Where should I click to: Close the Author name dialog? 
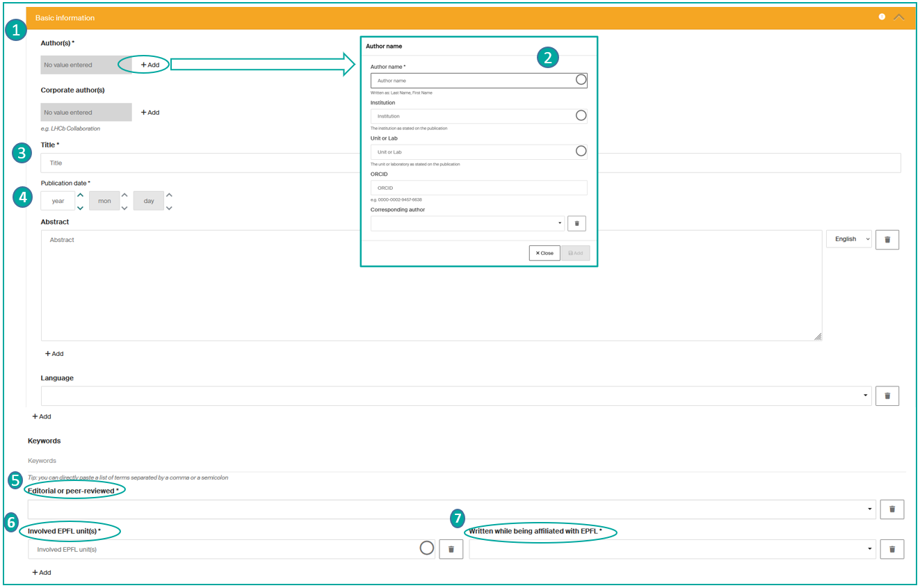tap(544, 253)
